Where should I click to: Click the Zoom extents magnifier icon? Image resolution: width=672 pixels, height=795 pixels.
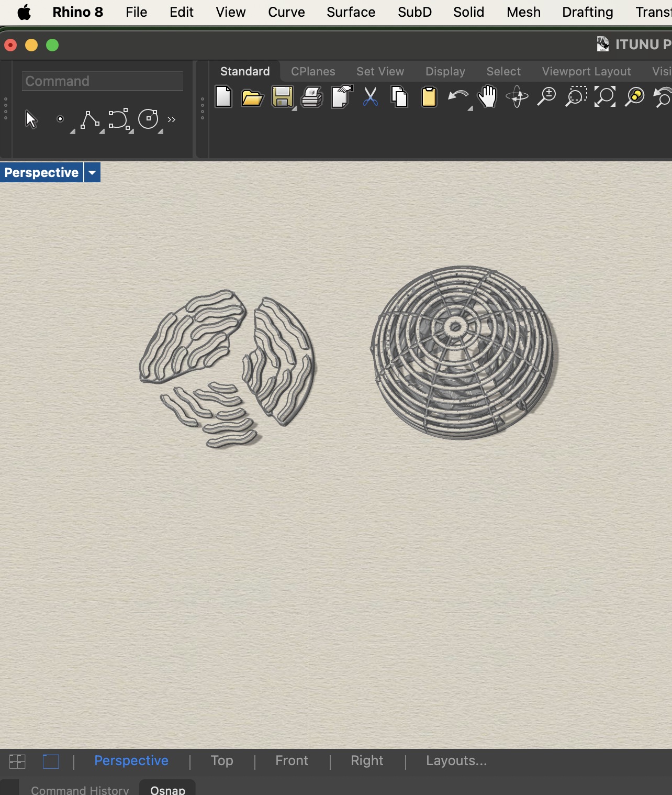pos(604,97)
